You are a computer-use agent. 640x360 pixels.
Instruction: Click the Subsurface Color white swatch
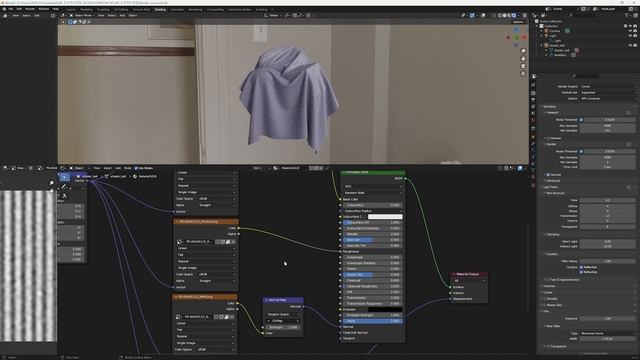click(385, 217)
